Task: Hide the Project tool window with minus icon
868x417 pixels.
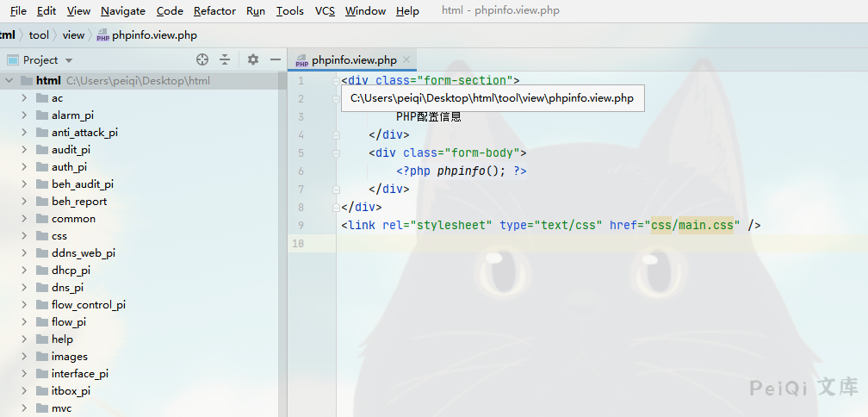Action: tap(276, 59)
